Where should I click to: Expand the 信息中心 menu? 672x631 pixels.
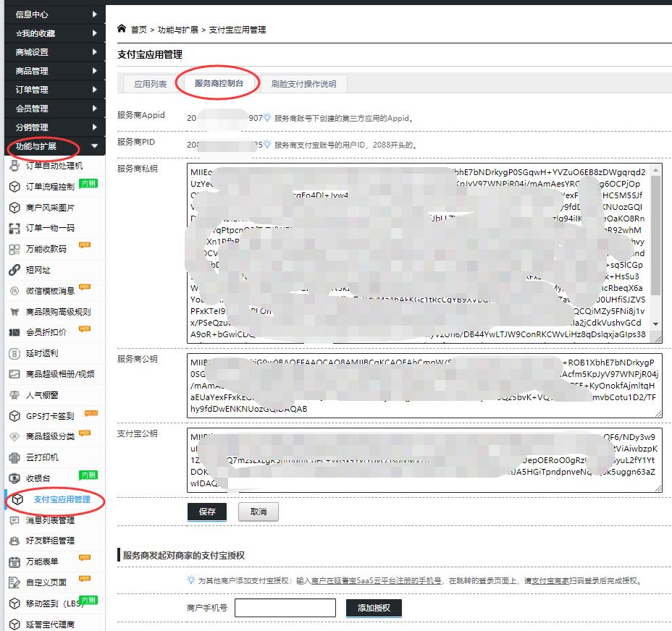(55, 14)
